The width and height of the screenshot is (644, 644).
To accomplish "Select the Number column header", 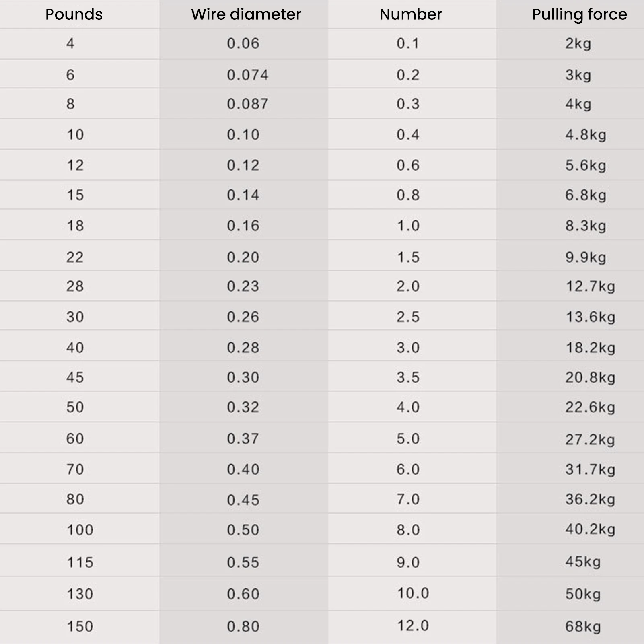I will pos(410,14).
